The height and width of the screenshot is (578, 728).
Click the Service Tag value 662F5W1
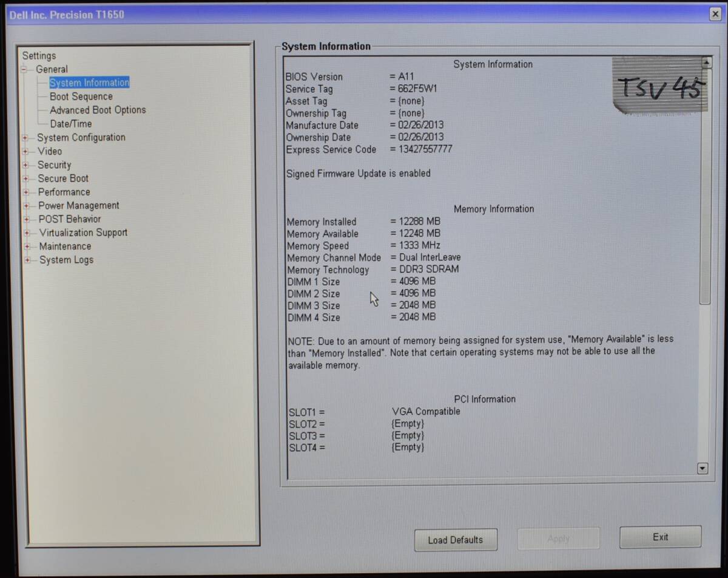coord(417,89)
